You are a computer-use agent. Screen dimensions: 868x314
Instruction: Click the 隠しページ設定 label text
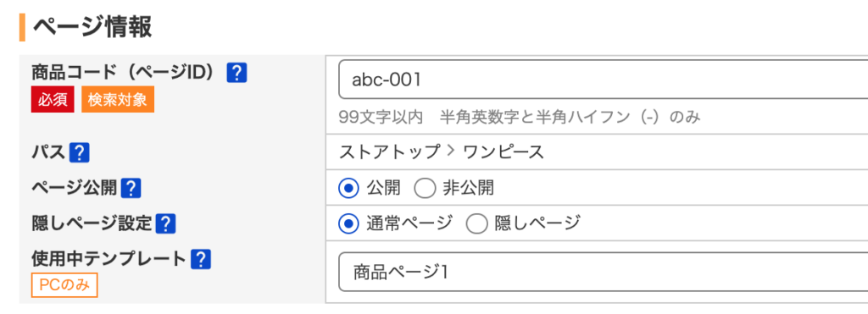click(92, 223)
